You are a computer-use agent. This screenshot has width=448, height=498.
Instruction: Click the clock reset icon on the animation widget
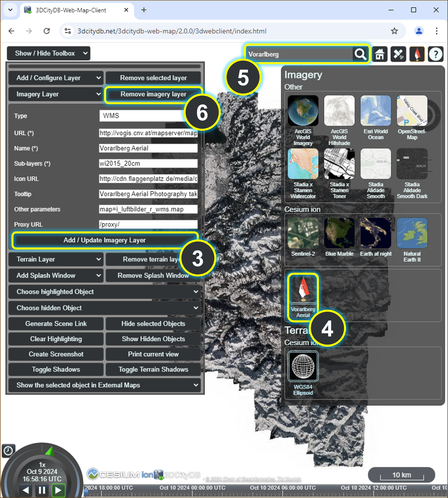8,451
